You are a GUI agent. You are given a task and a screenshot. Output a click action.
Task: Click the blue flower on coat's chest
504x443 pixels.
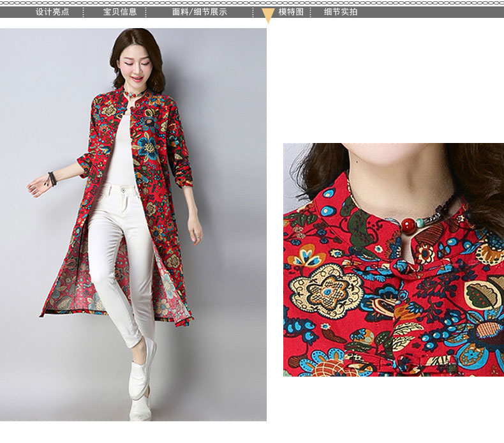(148, 148)
